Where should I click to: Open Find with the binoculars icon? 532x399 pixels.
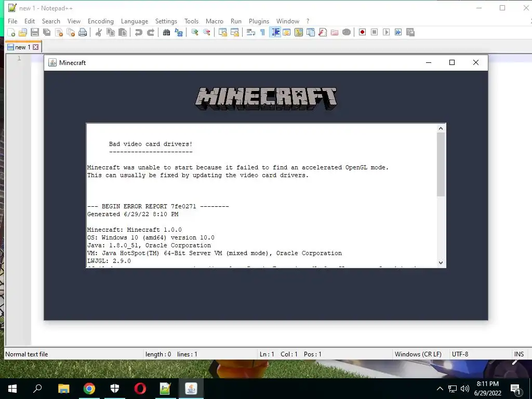click(166, 32)
